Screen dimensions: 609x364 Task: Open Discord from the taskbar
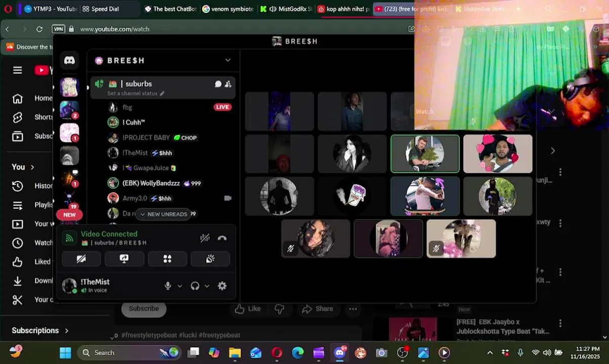click(x=340, y=353)
